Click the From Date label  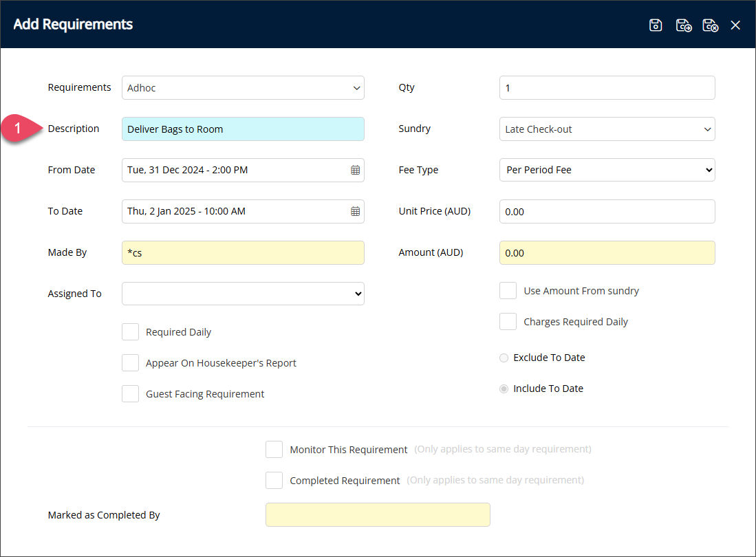pos(72,170)
